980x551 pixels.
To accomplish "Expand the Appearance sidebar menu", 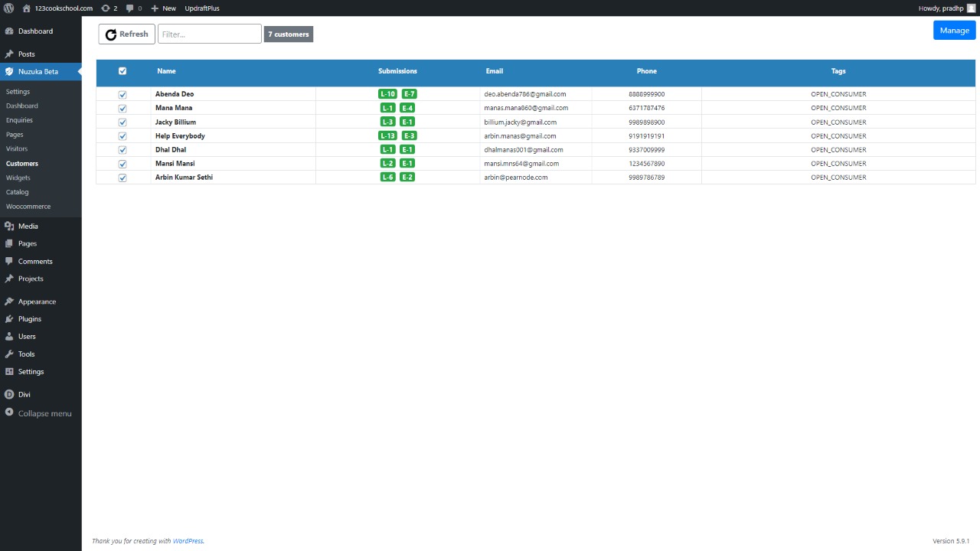I will click(x=37, y=302).
